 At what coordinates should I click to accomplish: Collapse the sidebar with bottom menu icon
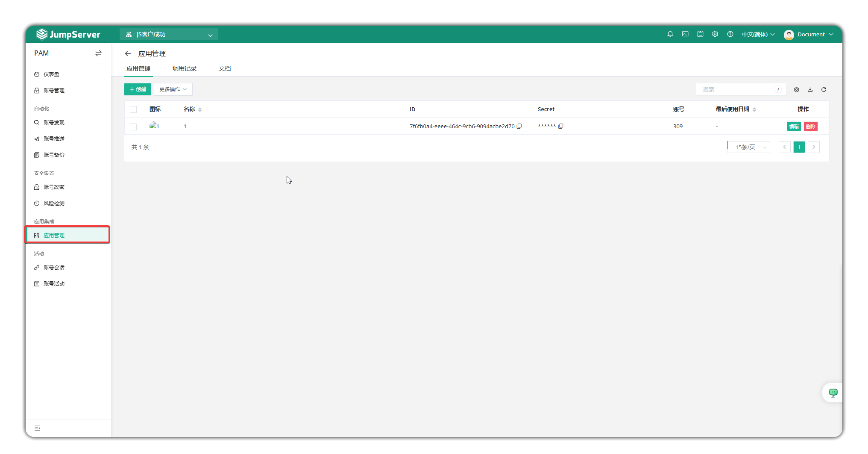pyautogui.click(x=38, y=428)
